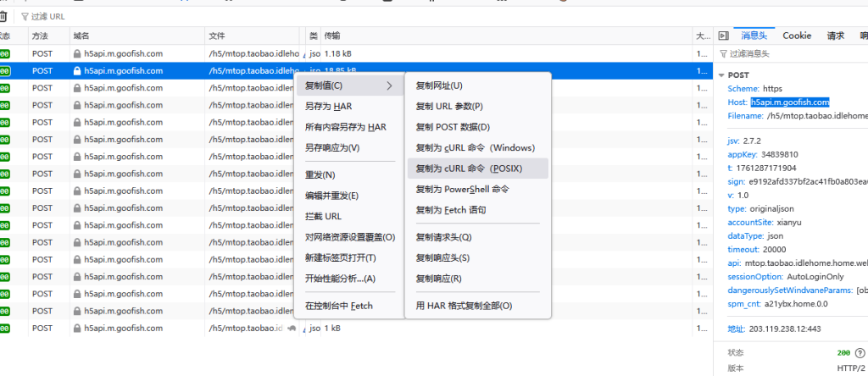868x376 pixels.
Task: Choose 复制请求头(Q)
Action: coord(478,237)
